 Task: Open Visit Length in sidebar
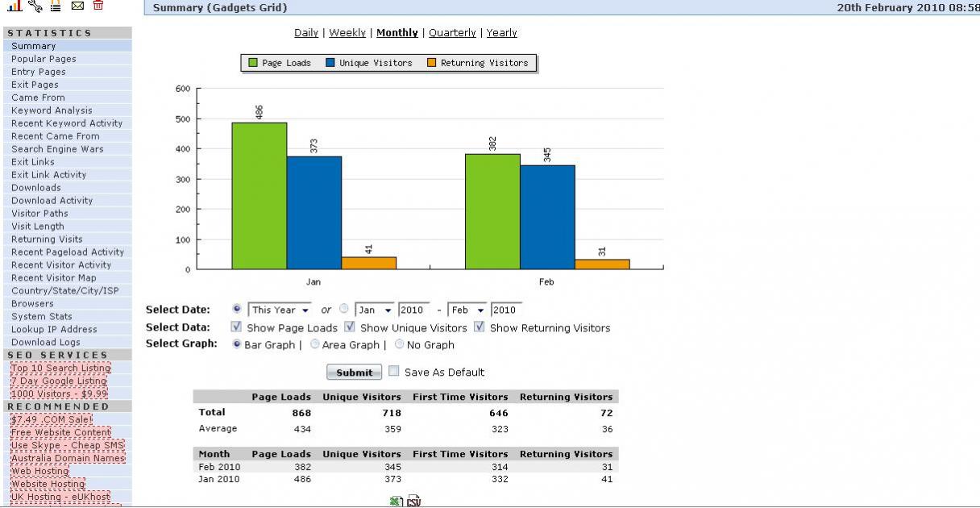[68, 227]
